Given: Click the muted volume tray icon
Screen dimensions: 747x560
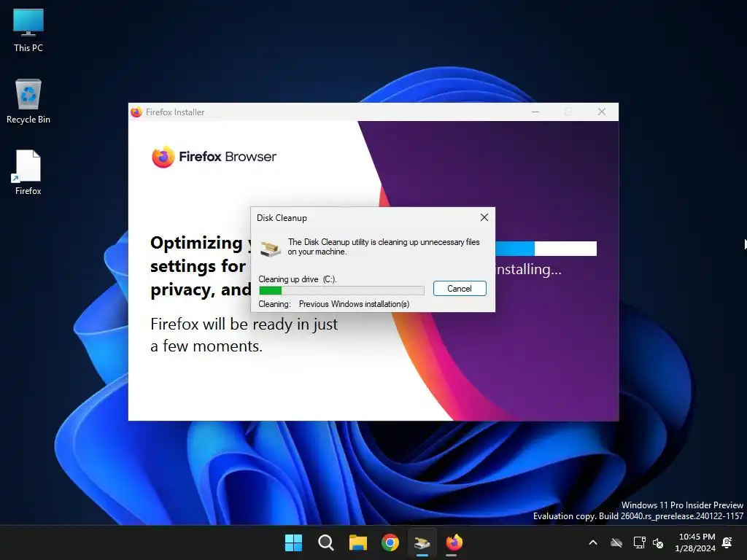Looking at the screenshot, I should (659, 542).
